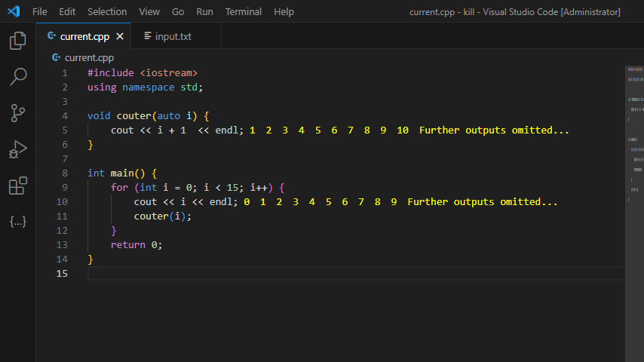Place cursor on empty line 15
The height and width of the screenshot is (362, 644).
click(356, 273)
